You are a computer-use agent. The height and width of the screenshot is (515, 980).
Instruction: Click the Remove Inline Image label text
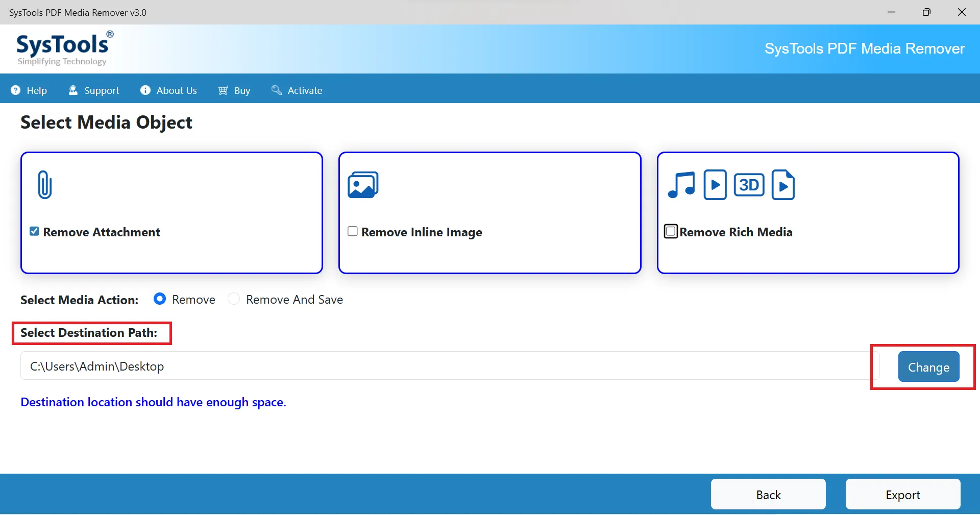[422, 232]
